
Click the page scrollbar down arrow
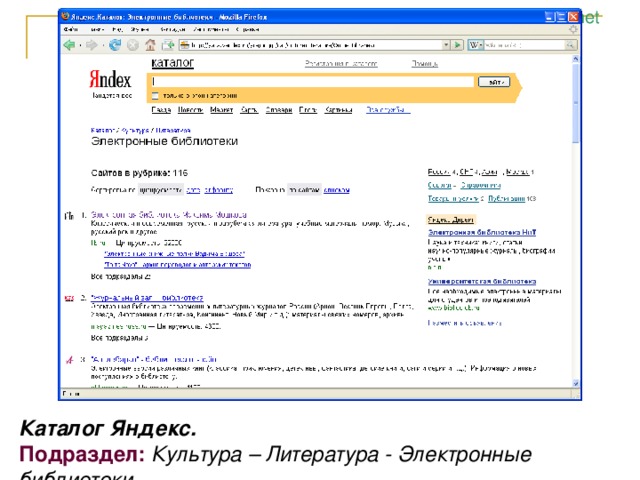[x=576, y=383]
